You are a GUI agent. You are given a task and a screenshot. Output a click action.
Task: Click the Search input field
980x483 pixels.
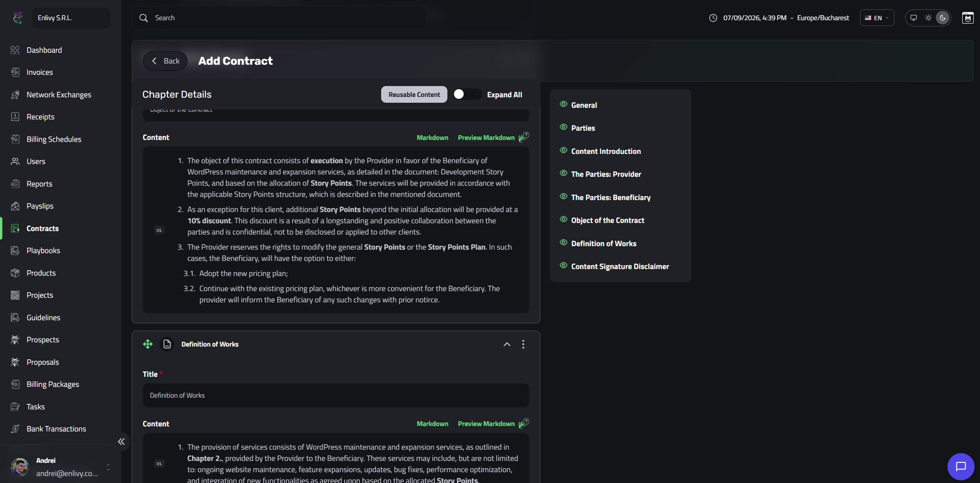279,18
